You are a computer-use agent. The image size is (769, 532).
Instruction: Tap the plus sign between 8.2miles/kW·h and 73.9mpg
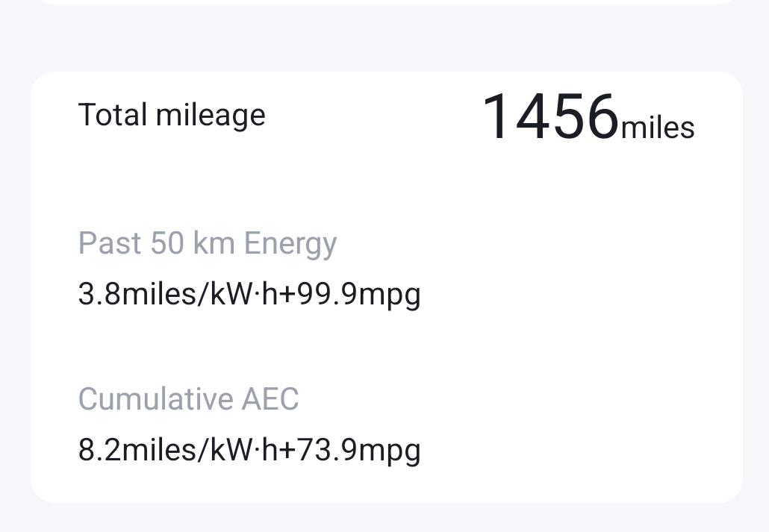[287, 450]
